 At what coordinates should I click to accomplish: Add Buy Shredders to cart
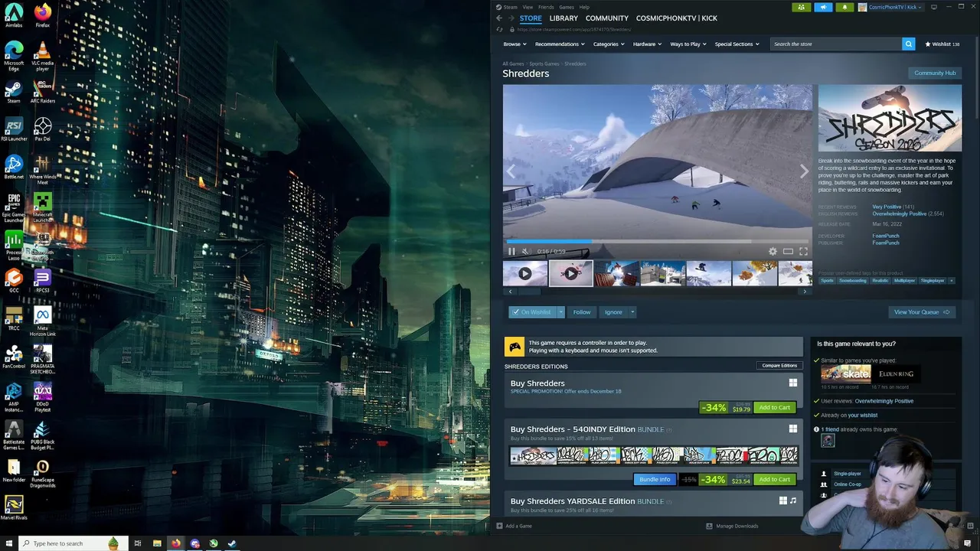point(774,408)
